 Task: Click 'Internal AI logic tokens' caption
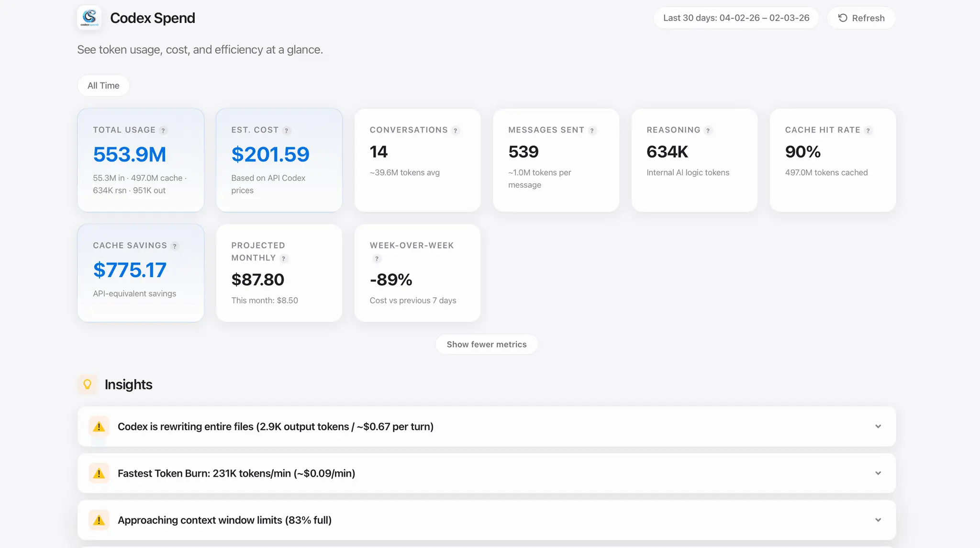coord(688,172)
